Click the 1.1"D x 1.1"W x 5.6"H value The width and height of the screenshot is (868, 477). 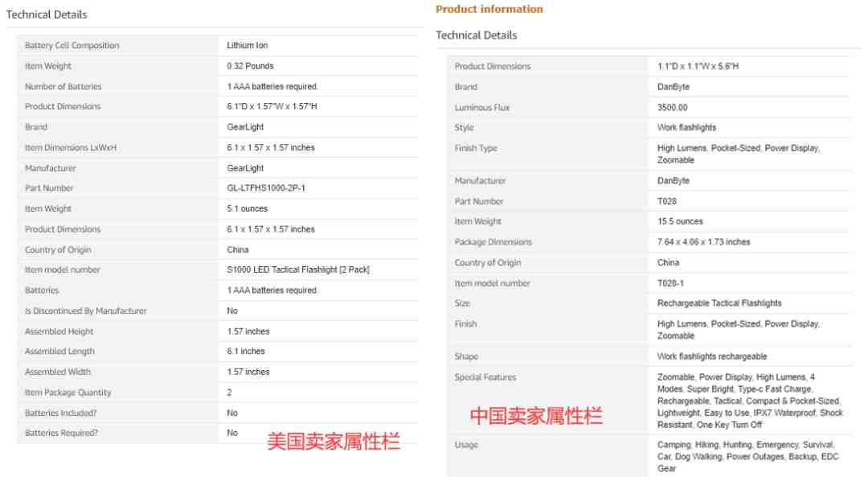[x=698, y=66]
